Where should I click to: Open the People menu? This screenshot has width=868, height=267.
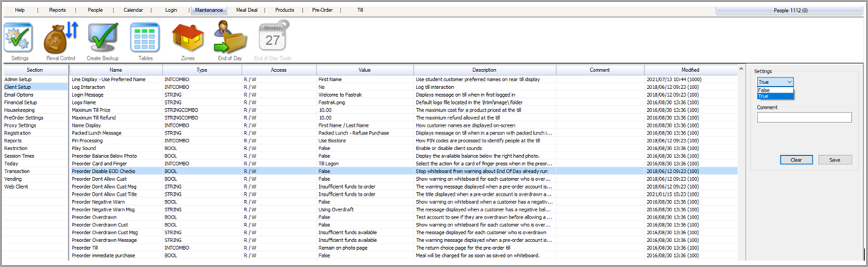point(95,11)
